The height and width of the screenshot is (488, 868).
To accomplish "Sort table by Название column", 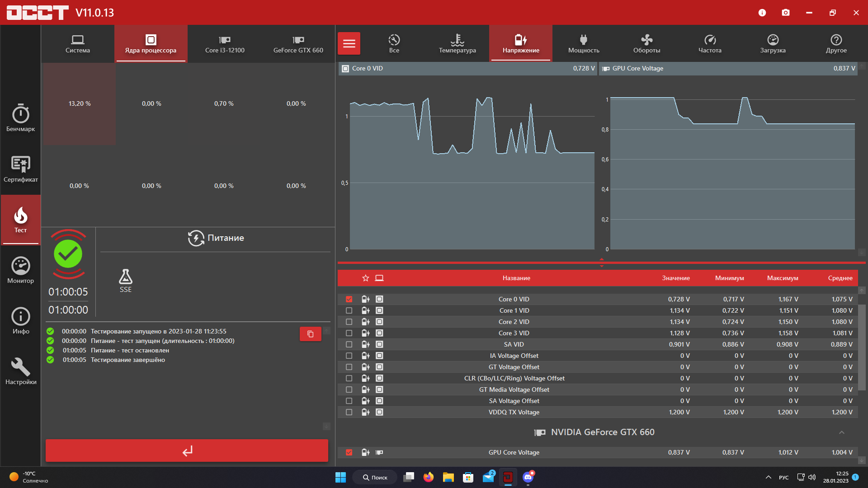I will (x=516, y=278).
